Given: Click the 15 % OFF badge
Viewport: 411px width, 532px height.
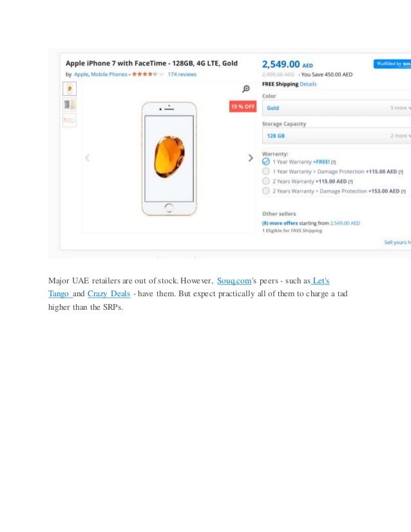Looking at the screenshot, I should tap(243, 106).
